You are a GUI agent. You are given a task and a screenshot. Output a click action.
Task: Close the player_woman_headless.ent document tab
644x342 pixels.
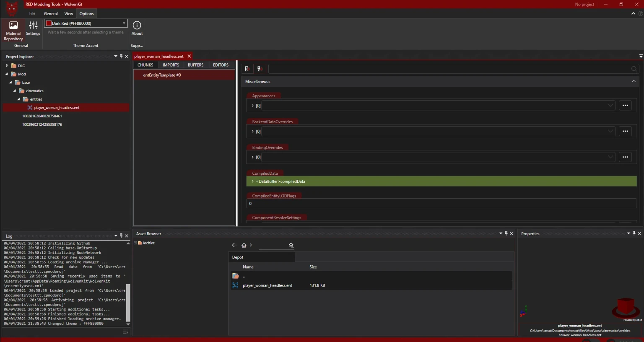tap(189, 56)
